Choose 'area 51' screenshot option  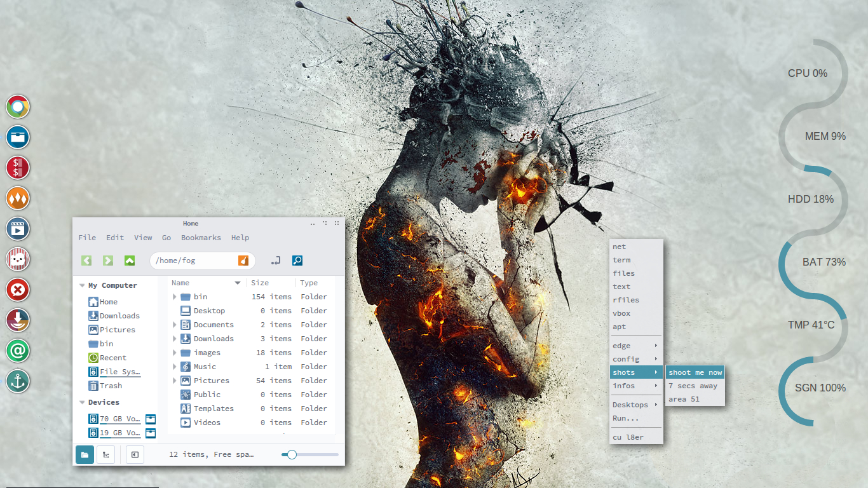[x=695, y=399]
